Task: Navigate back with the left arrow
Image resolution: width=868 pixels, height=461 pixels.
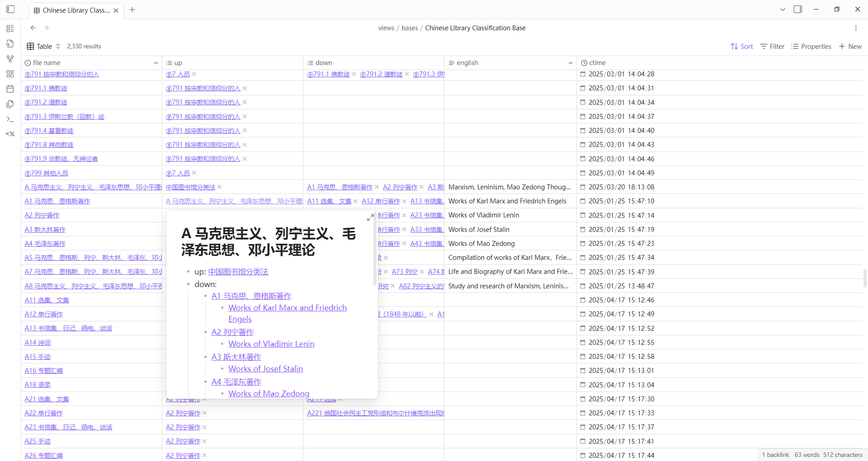Action: pos(33,28)
